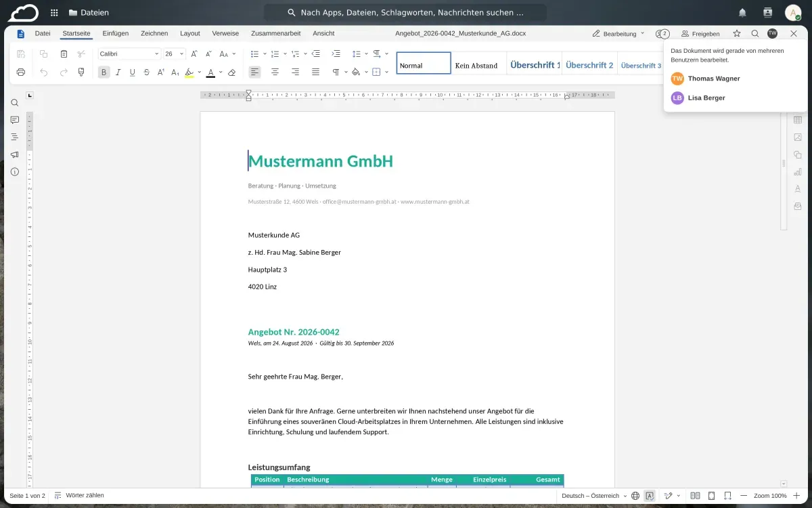Open the shapes icon in right sidebar

pos(798,154)
